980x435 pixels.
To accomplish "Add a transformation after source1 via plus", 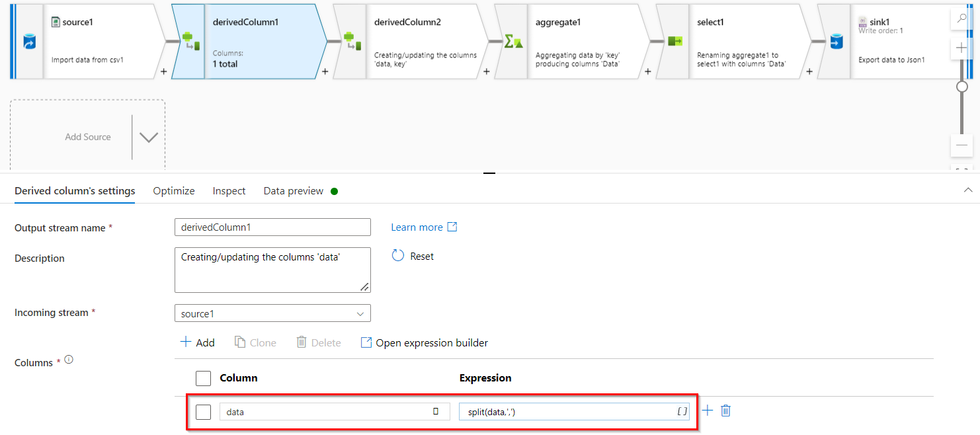I will coord(163,71).
